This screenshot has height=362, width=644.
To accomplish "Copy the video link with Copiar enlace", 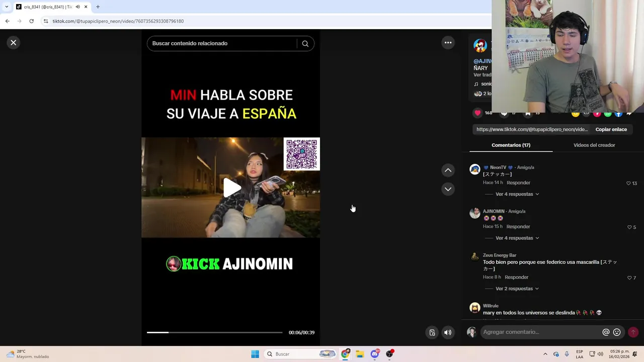I will 611,129.
